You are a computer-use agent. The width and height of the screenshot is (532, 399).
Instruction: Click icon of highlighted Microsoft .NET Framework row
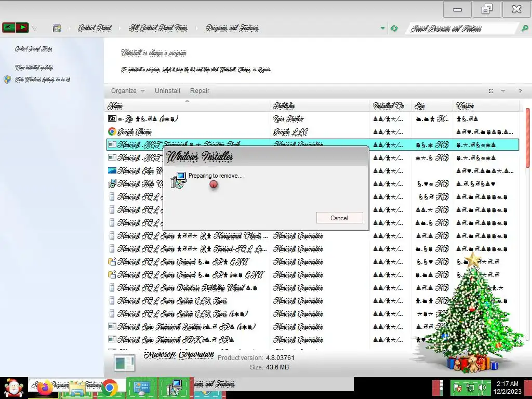(112, 144)
